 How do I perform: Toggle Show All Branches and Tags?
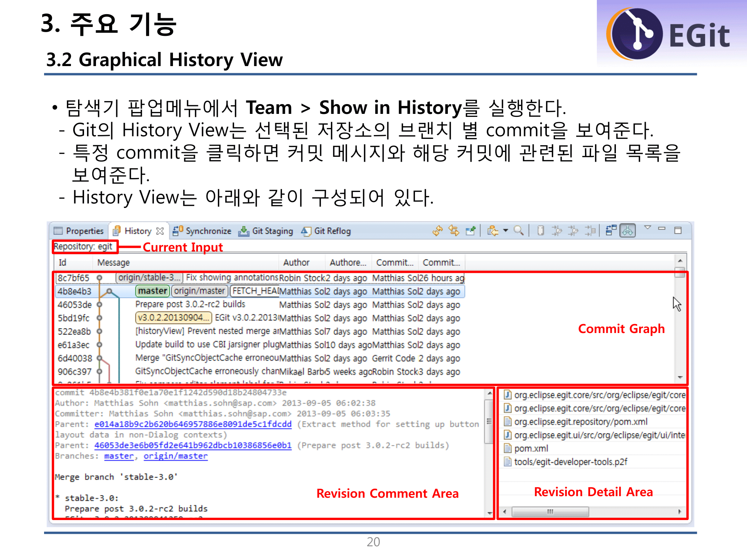click(627, 231)
